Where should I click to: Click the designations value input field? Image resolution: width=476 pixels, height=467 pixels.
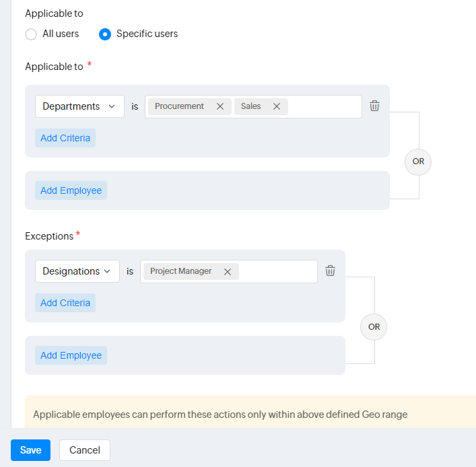[x=277, y=271]
